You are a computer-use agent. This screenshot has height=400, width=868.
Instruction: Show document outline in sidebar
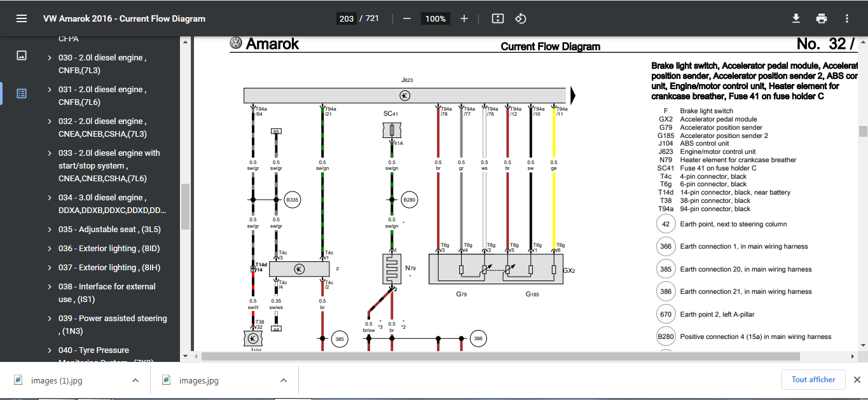point(22,93)
